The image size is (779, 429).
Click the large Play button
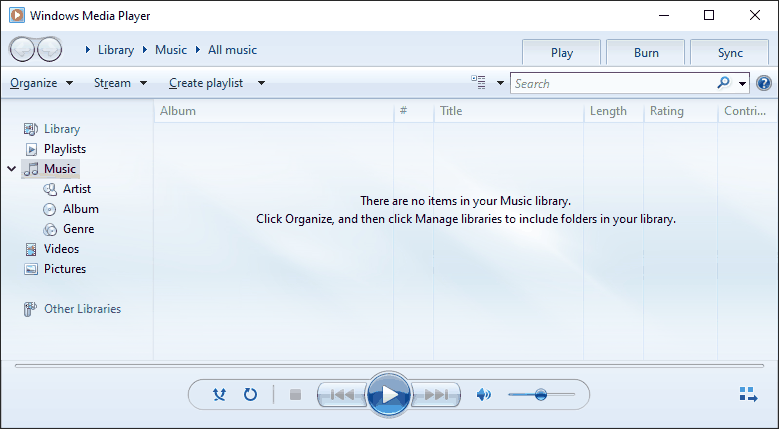(x=389, y=395)
